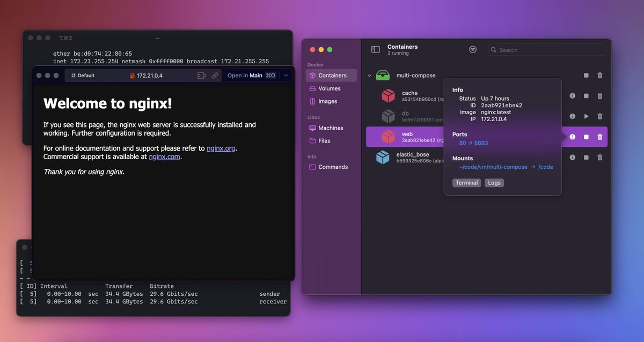The width and height of the screenshot is (644, 342).
Task: Click the IP value 172.21.0.4 in Info
Action: [494, 119]
